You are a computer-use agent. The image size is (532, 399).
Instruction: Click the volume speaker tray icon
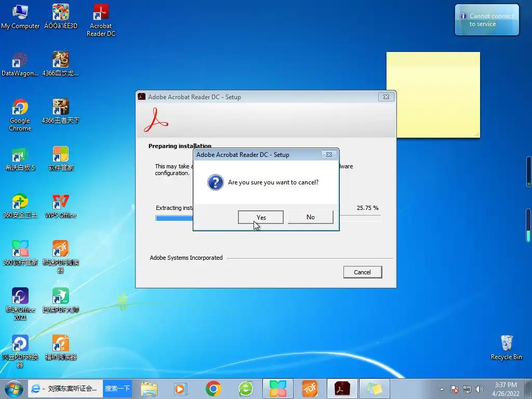point(480,389)
